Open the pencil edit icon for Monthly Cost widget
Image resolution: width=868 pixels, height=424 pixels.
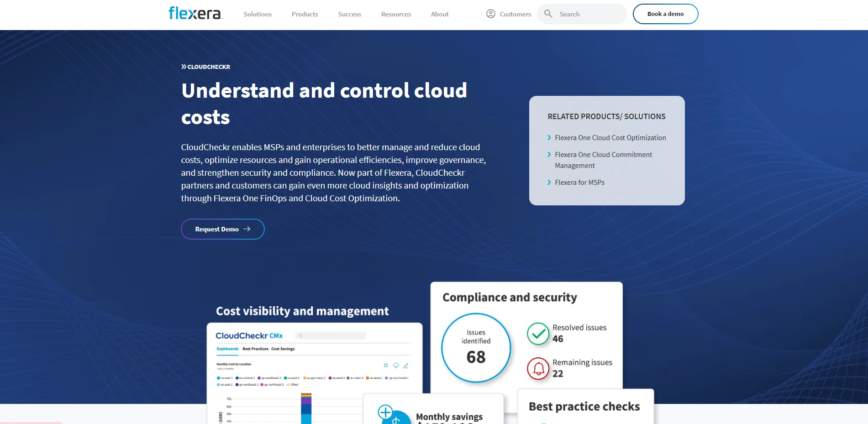[406, 366]
